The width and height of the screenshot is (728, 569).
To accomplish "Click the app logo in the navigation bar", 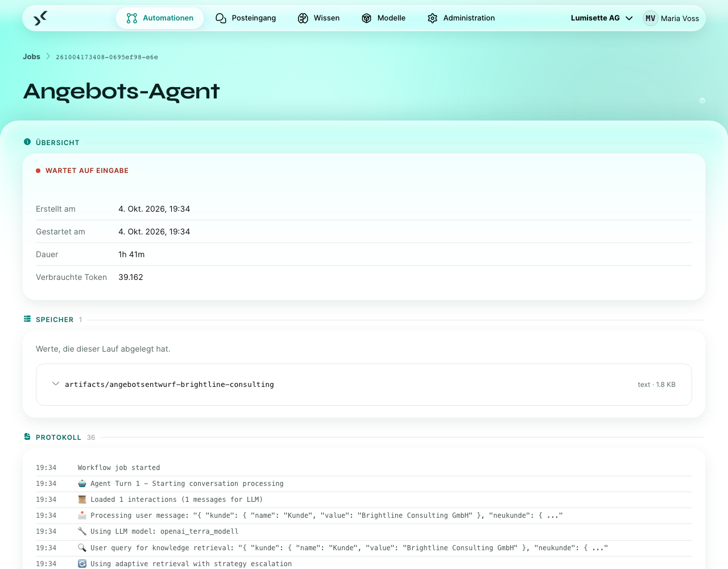I will click(40, 18).
